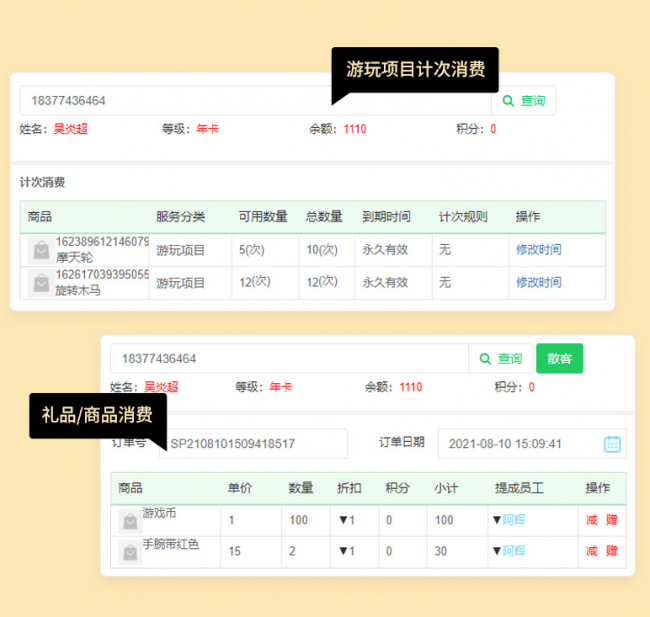Click 赠 in the 游戏币 row

(611, 520)
